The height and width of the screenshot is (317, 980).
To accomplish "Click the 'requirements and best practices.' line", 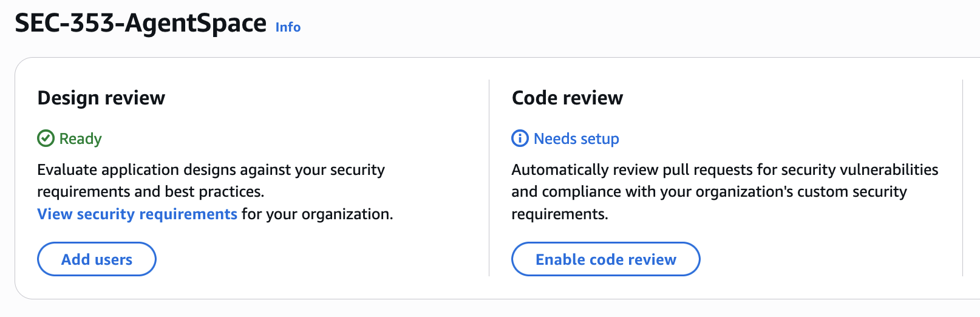I will pos(151,192).
